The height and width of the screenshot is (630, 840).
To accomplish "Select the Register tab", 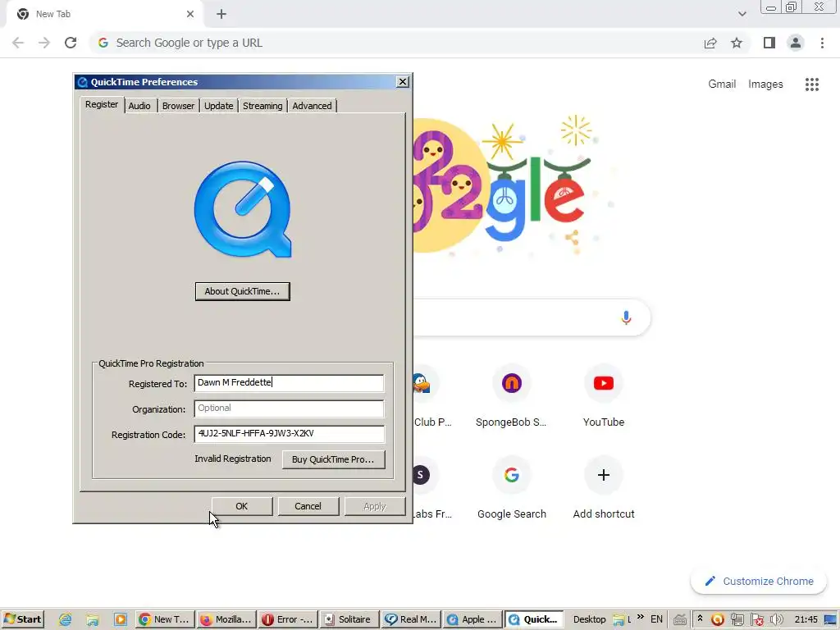I will coord(102,104).
